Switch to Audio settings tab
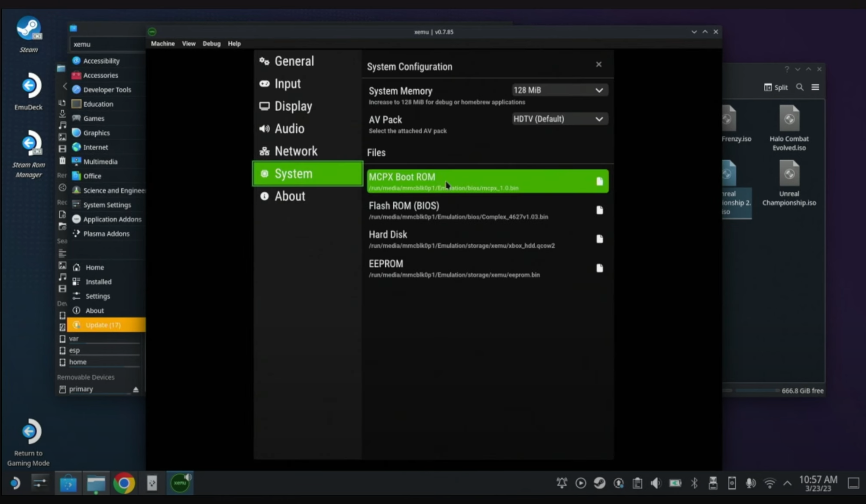Viewport: 866px width, 504px height. pyautogui.click(x=307, y=129)
